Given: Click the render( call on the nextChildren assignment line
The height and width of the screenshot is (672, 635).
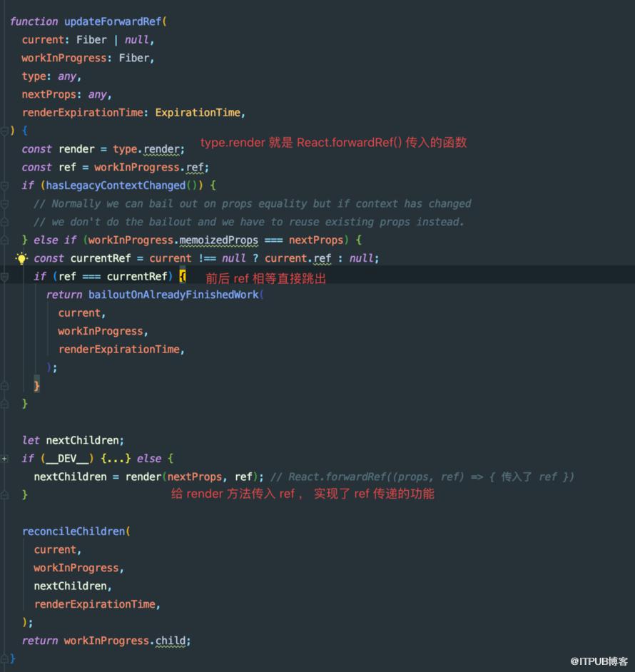Looking at the screenshot, I should coord(143,477).
